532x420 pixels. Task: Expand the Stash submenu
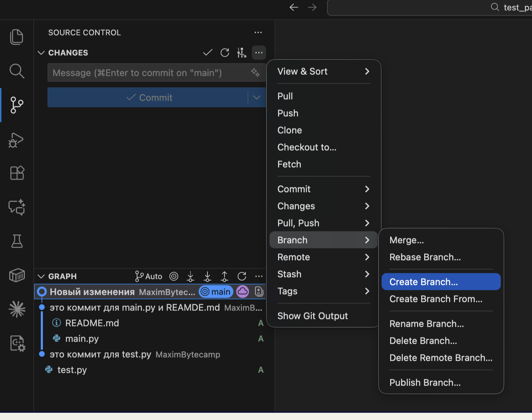[x=323, y=274]
